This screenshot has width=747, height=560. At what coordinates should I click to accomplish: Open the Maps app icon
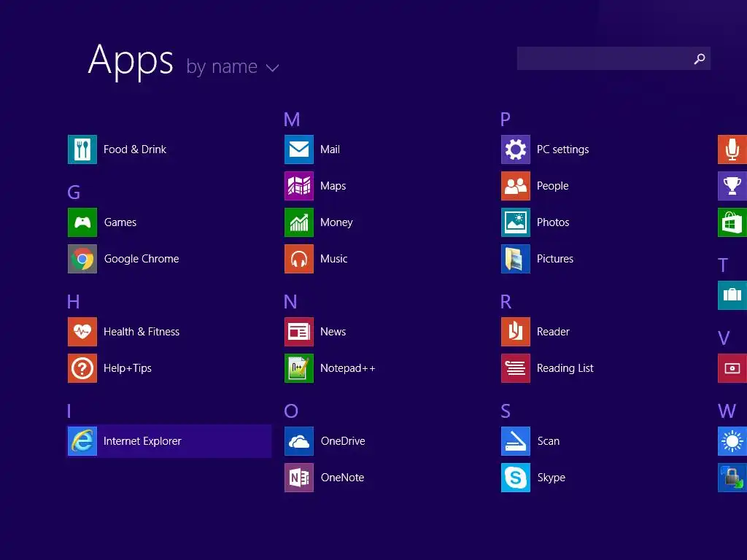pos(298,186)
